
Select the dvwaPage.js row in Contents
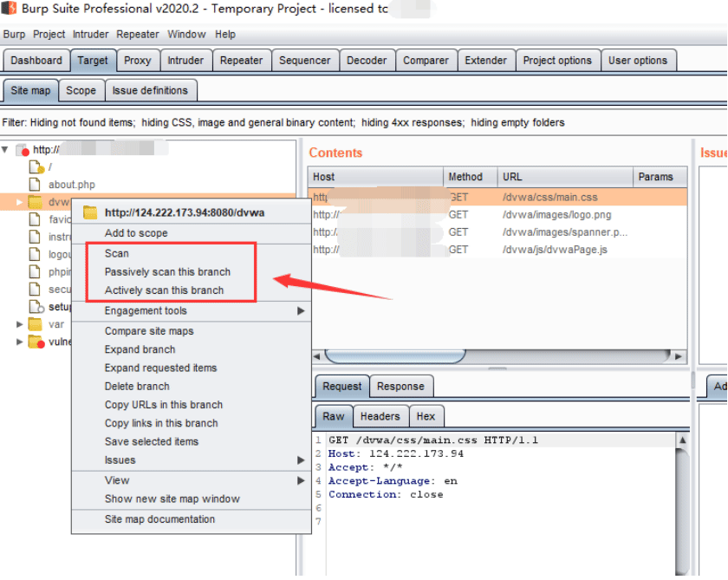497,250
